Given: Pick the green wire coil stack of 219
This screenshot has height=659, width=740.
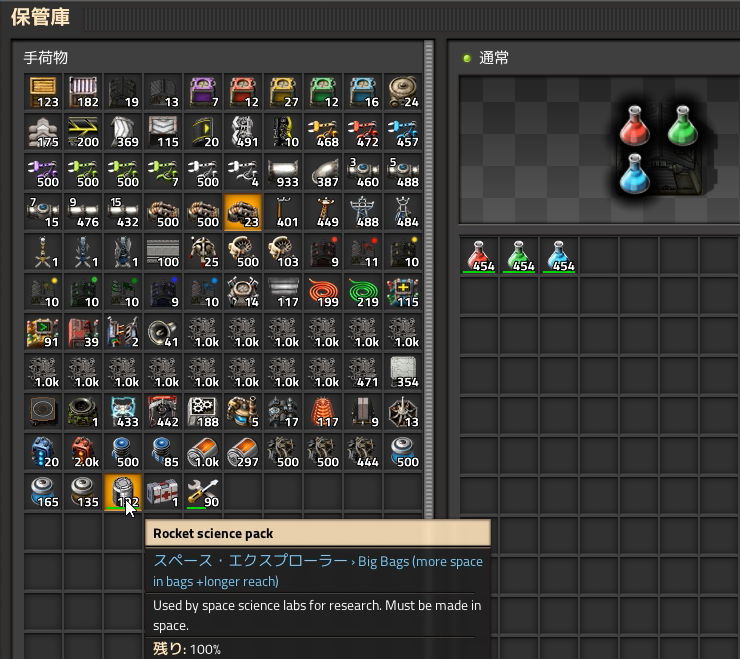Looking at the screenshot, I should click(x=363, y=292).
